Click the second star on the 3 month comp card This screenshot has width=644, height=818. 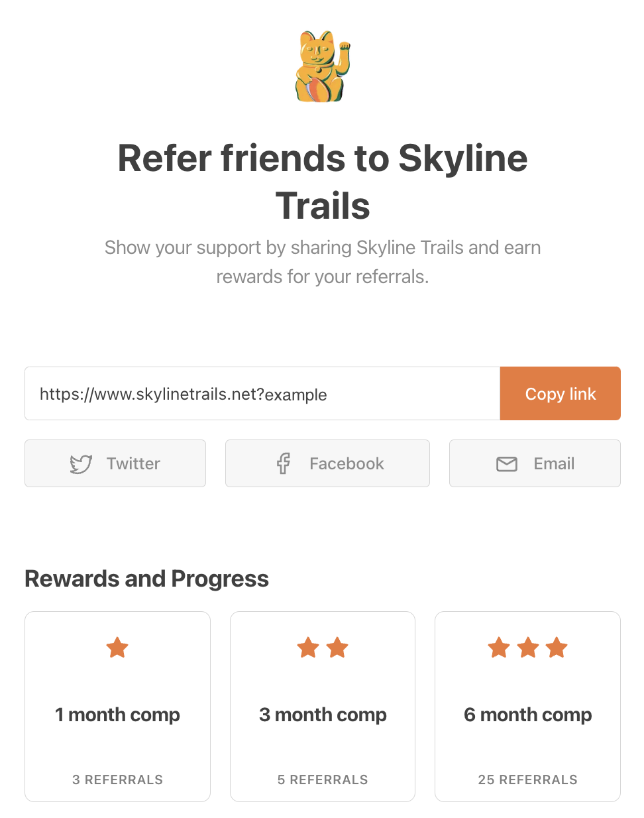coord(337,648)
